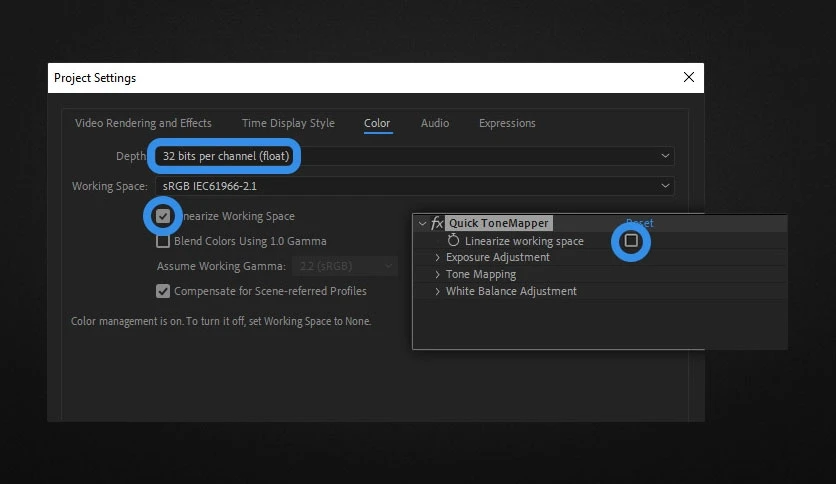Collapse the Quick ToneMapper effect
This screenshot has height=484, width=836.
pos(422,223)
